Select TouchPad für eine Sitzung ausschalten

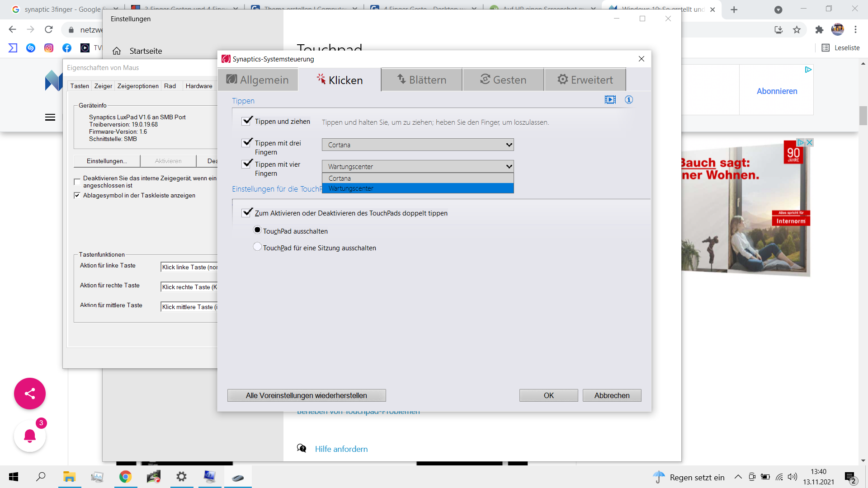(x=257, y=247)
